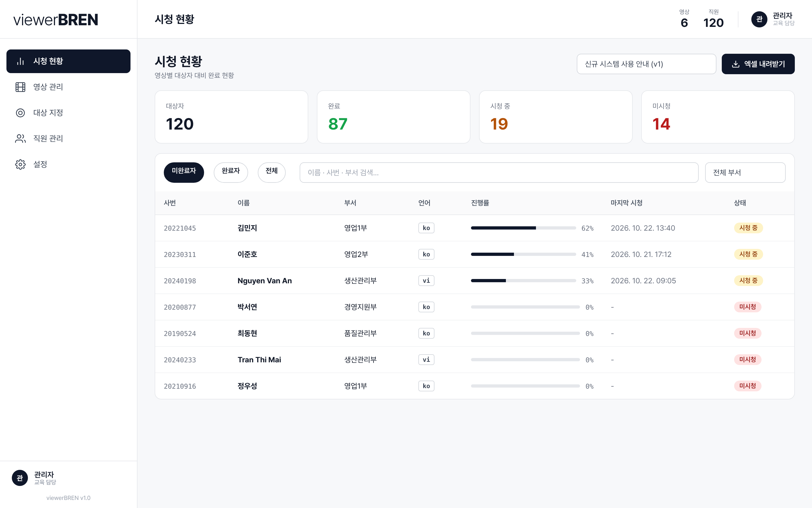
Task: Switch to the 전체 filter tab
Action: (x=271, y=172)
